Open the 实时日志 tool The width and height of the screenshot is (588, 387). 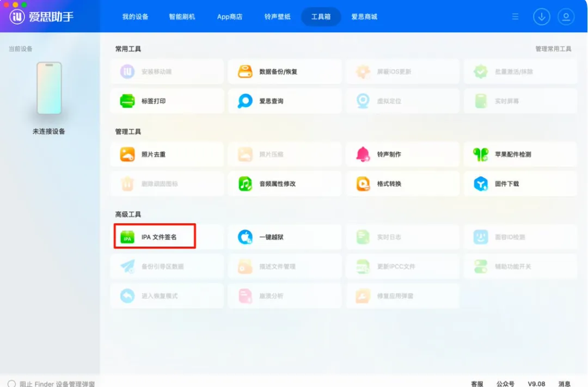point(403,237)
